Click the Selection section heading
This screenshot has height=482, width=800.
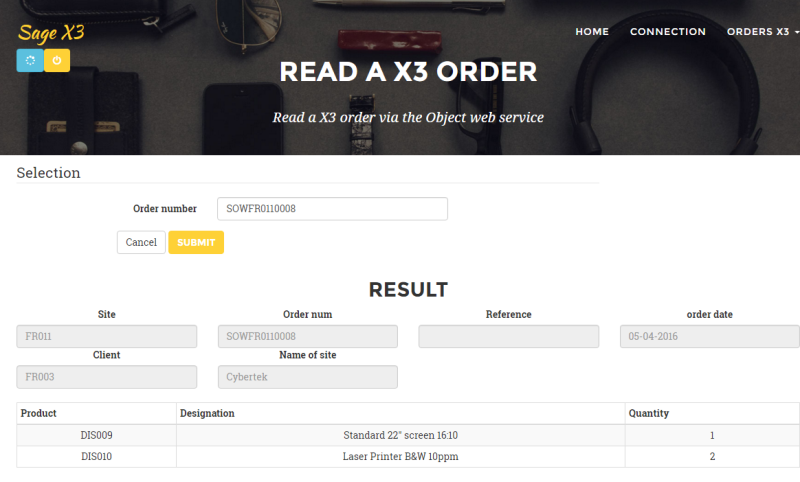tap(48, 173)
